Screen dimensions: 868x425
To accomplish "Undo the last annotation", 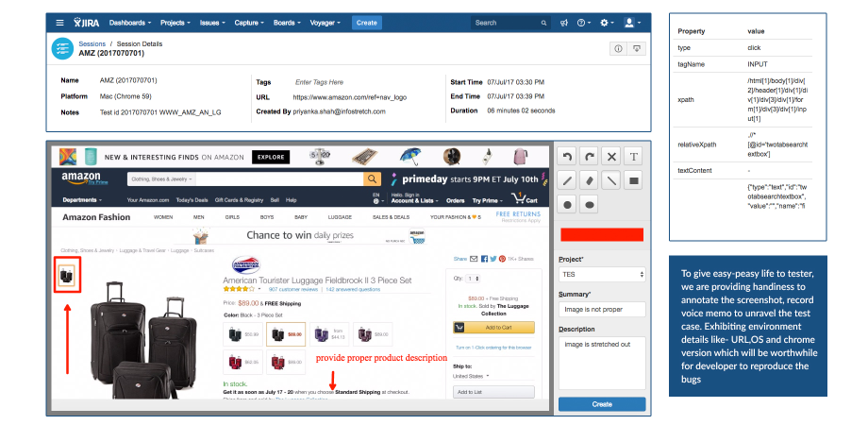I will 567,157.
